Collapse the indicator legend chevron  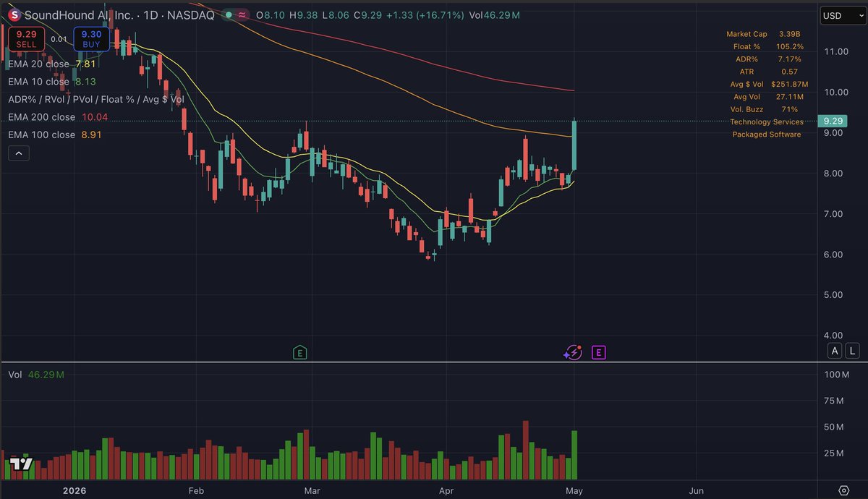[19, 153]
